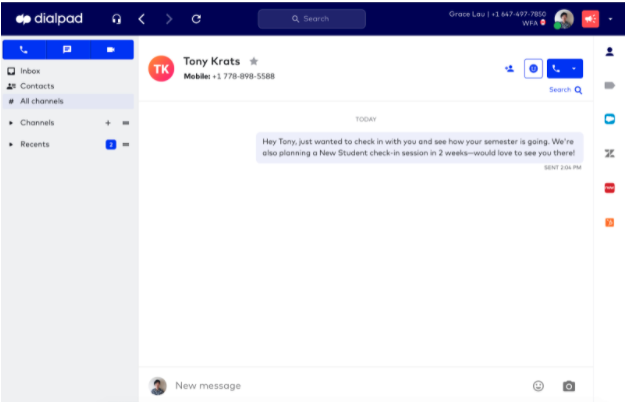The height and width of the screenshot is (403, 627).
Task: Click the Recents unread badge 2
Action: tap(111, 144)
